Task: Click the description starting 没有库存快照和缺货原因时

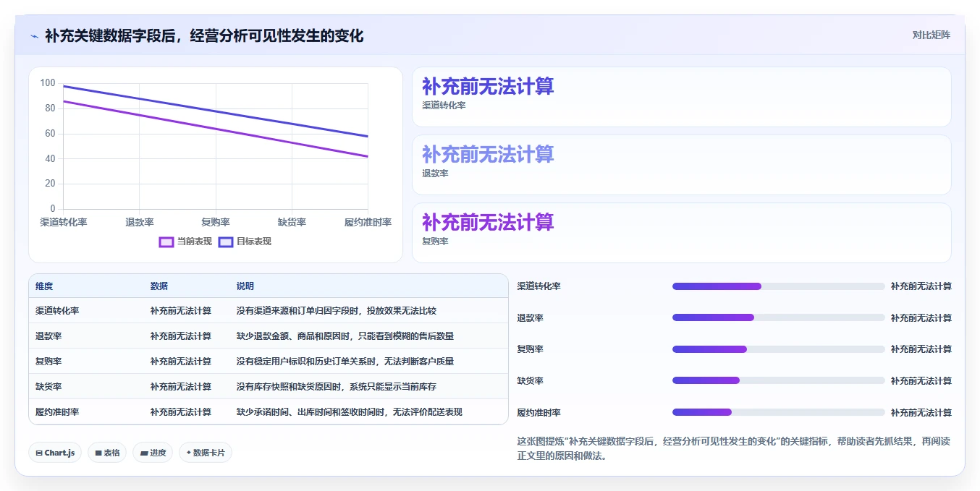Action: point(337,387)
